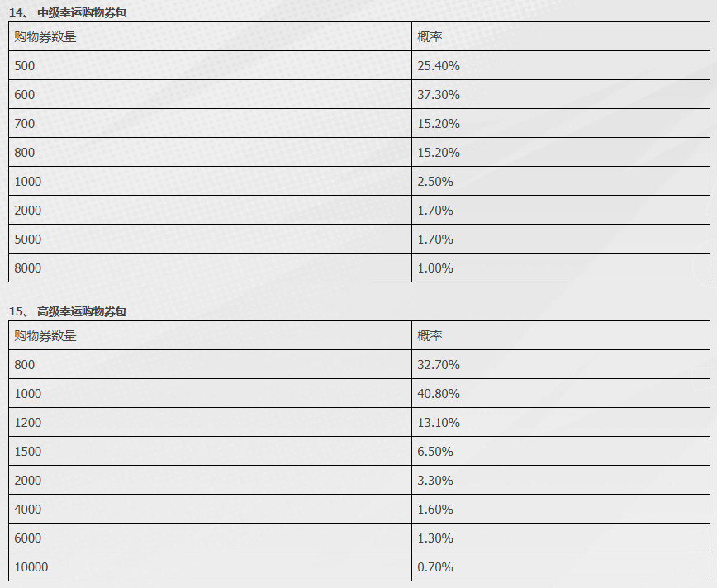The height and width of the screenshot is (588, 717).
Task: Select the 6000 voucher quantity cell
Action: pos(210,538)
